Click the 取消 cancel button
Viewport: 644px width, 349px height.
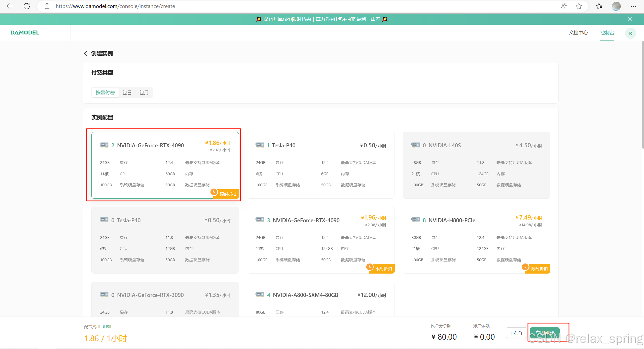point(517,333)
